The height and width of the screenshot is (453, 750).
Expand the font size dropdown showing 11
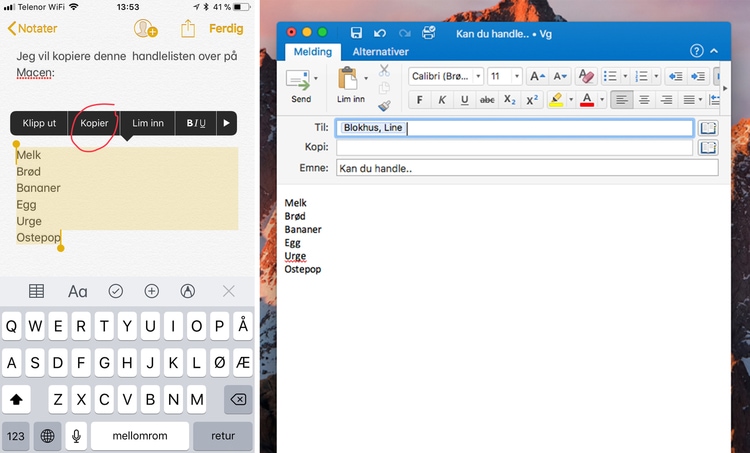click(518, 76)
